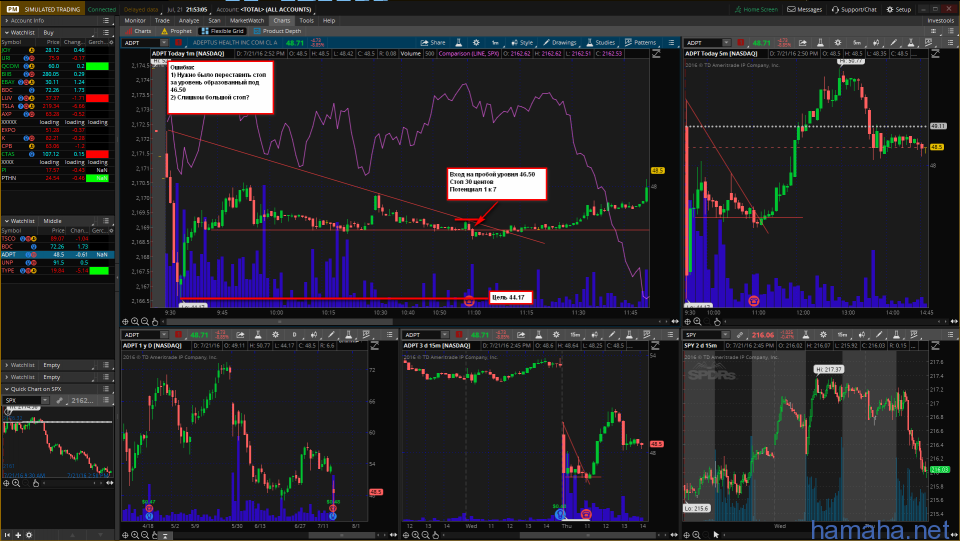Select the Flexible Grid sub-tab
The image size is (960, 541).
(x=223, y=31)
